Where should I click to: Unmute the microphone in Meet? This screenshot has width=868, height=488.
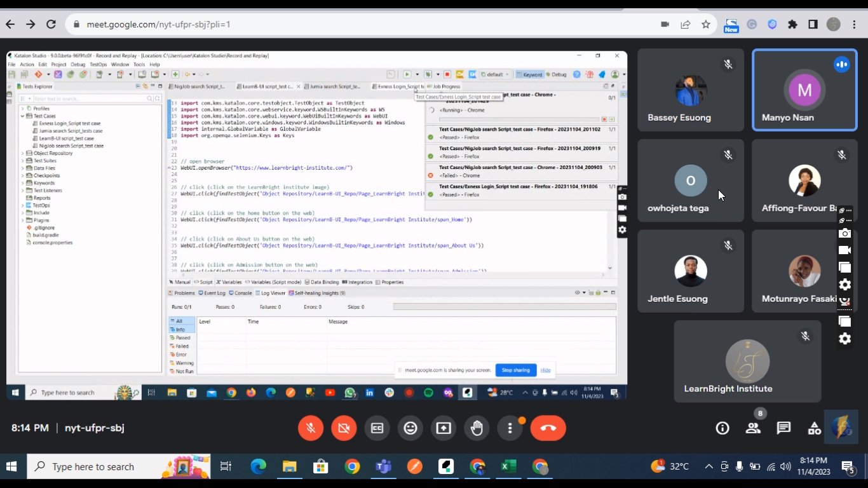coord(311,428)
